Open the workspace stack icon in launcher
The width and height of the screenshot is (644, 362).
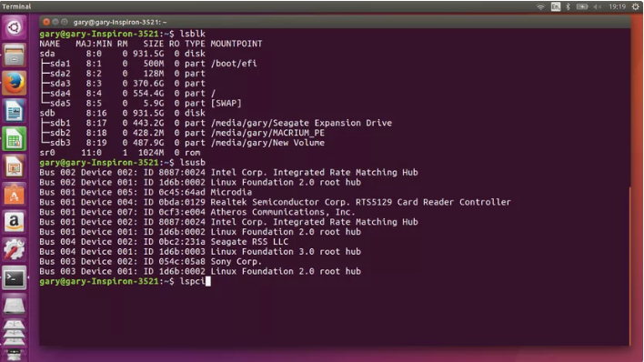14,333
